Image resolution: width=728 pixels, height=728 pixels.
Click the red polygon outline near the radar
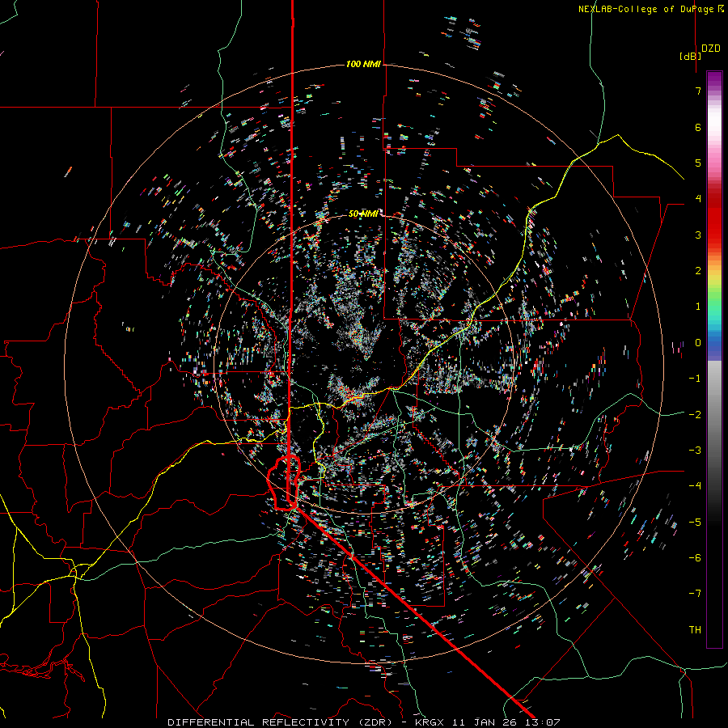click(x=284, y=484)
